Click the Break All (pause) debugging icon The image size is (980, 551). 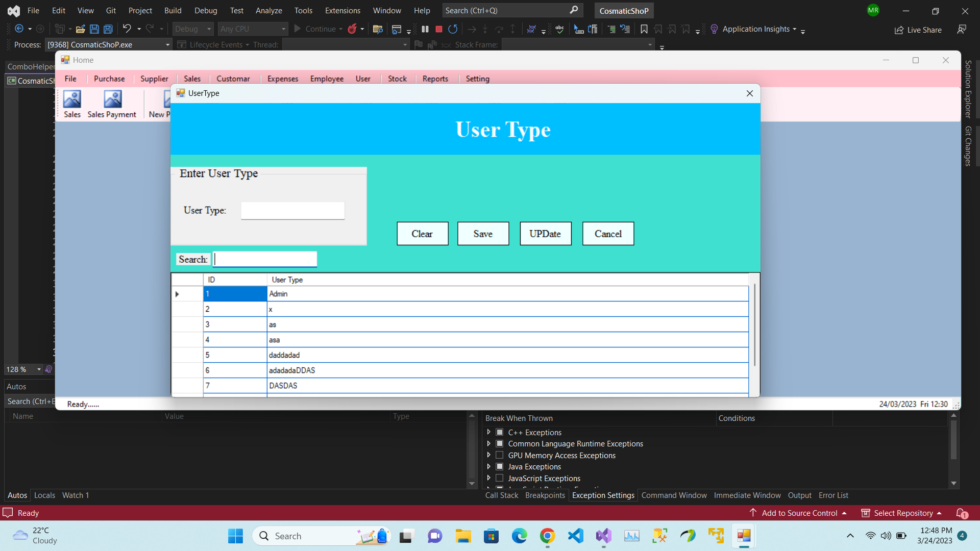(x=425, y=29)
